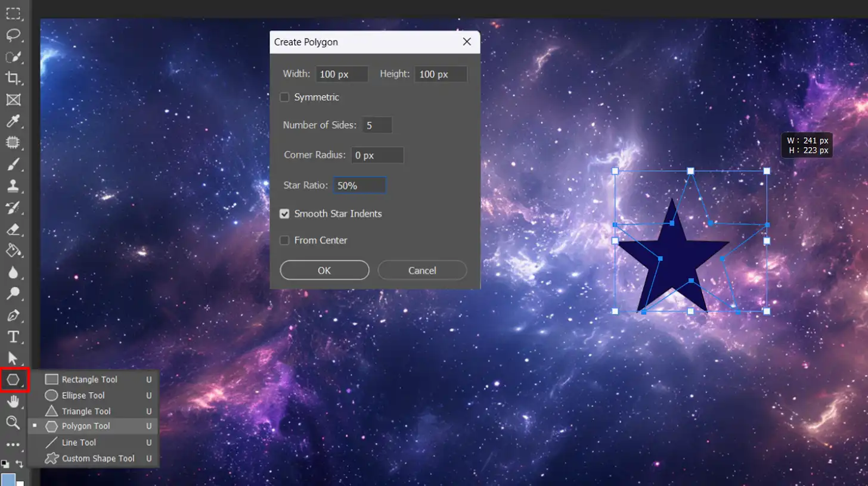Select the Eyedropper tool
This screenshot has width=868, height=486.
[13, 121]
